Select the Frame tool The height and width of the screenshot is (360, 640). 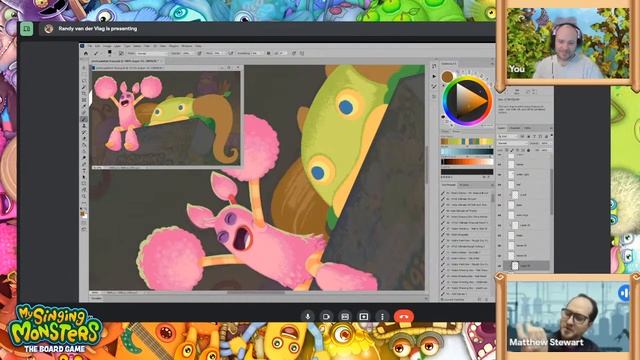[x=84, y=100]
